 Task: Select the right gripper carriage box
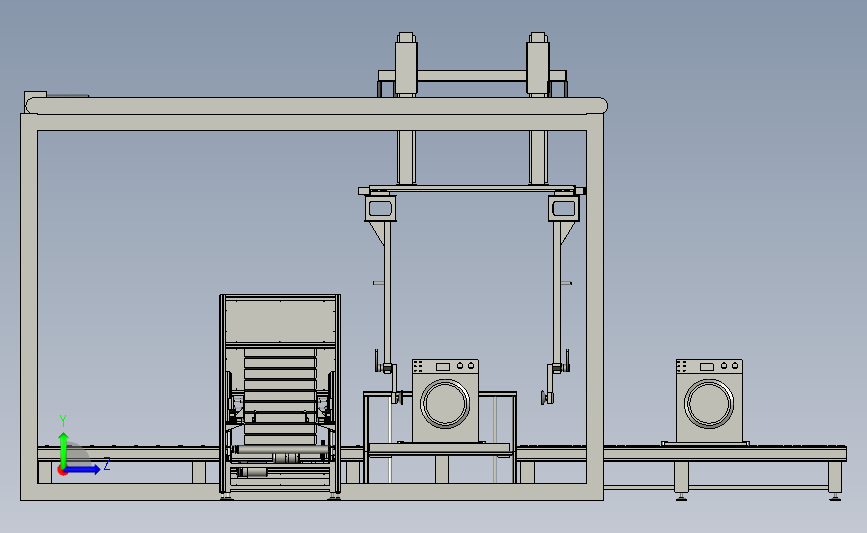click(x=564, y=208)
